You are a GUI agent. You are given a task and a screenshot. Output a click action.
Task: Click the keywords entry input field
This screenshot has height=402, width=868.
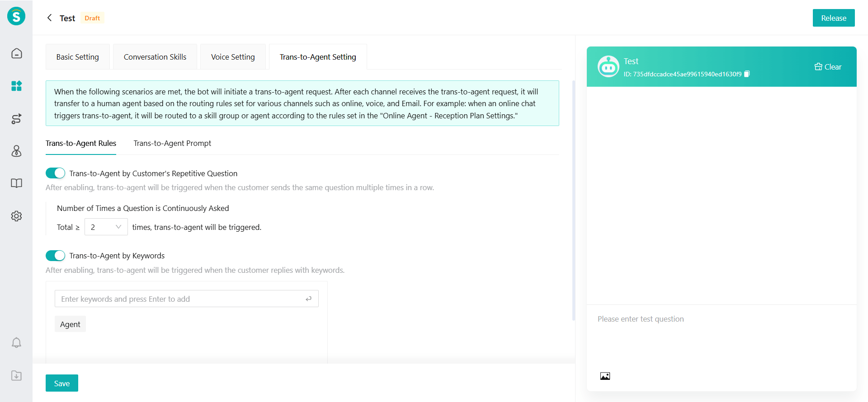tap(181, 299)
